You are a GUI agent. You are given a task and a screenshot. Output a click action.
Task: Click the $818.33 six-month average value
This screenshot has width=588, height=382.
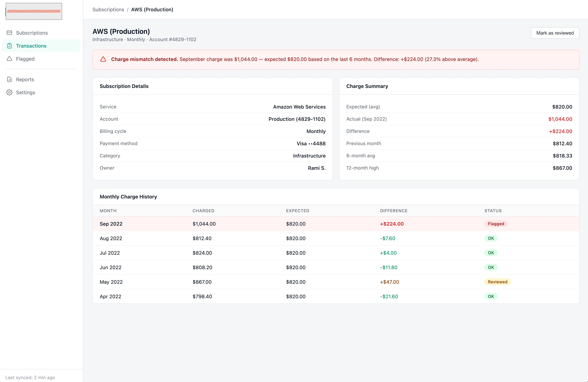point(562,156)
